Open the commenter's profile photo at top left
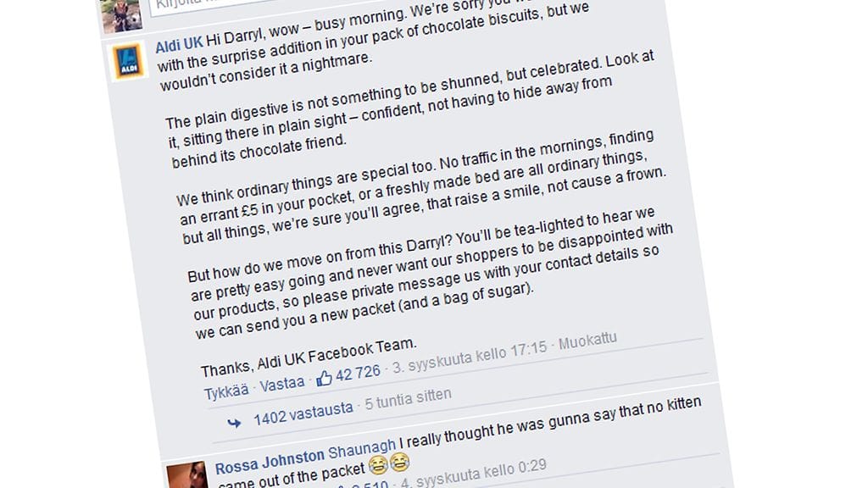 (x=121, y=15)
